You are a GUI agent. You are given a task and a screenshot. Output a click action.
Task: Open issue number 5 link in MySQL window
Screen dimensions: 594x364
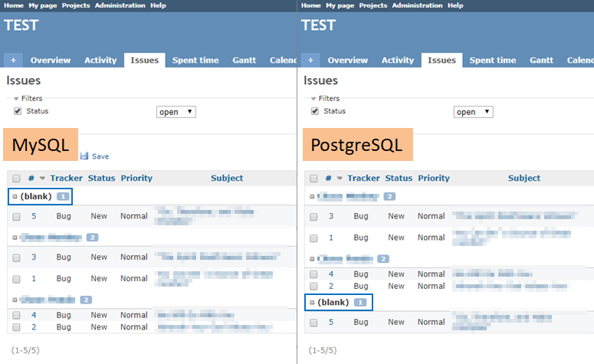tap(34, 216)
